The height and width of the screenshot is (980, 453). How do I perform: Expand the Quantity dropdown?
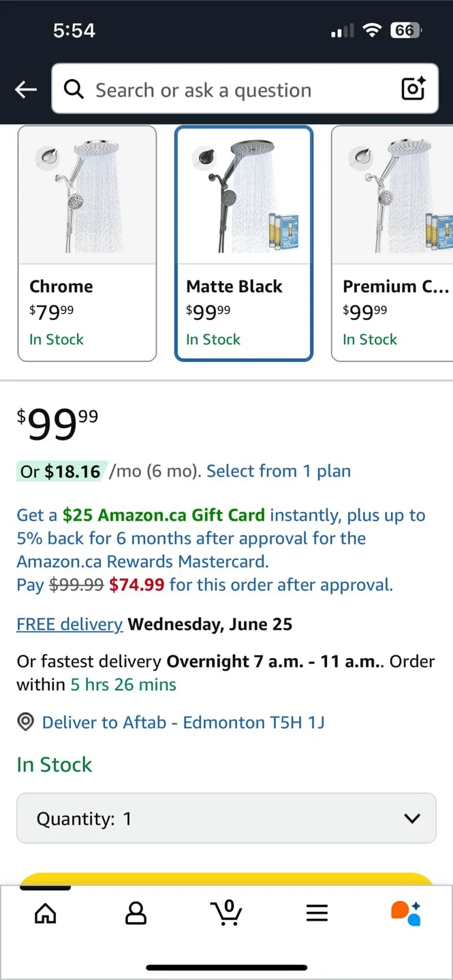coord(226,818)
